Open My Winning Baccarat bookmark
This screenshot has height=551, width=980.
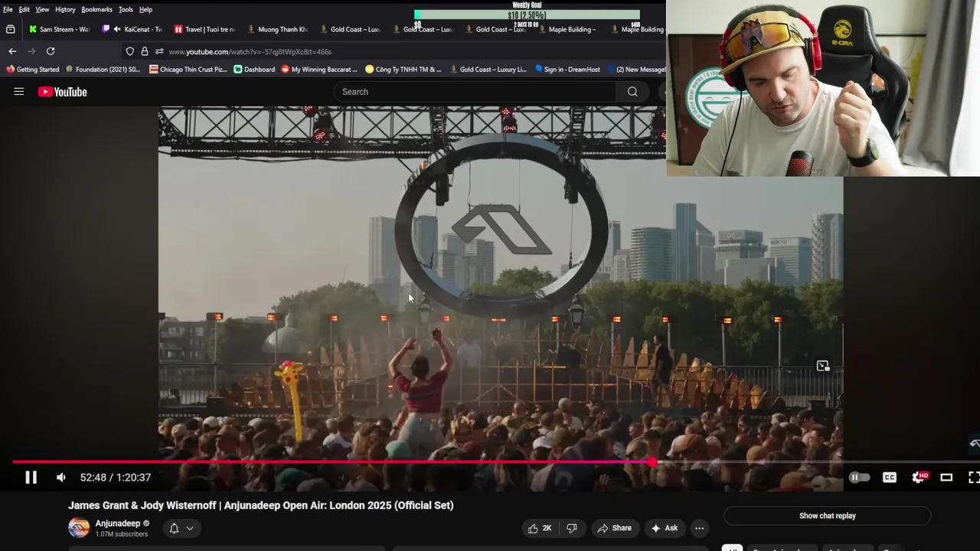pyautogui.click(x=319, y=69)
